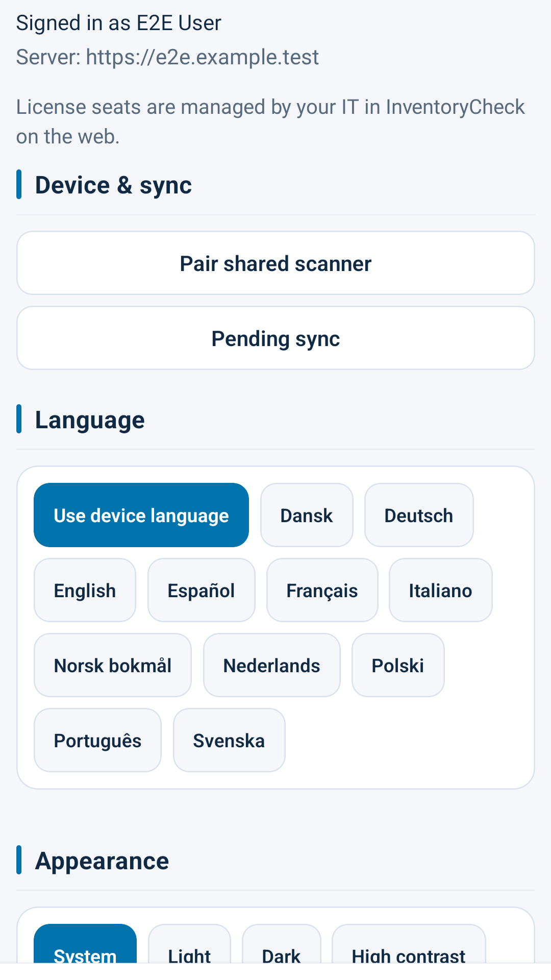Screen dimensions: 551x980
Task: Open Pending sync
Action: pyautogui.click(x=275, y=338)
